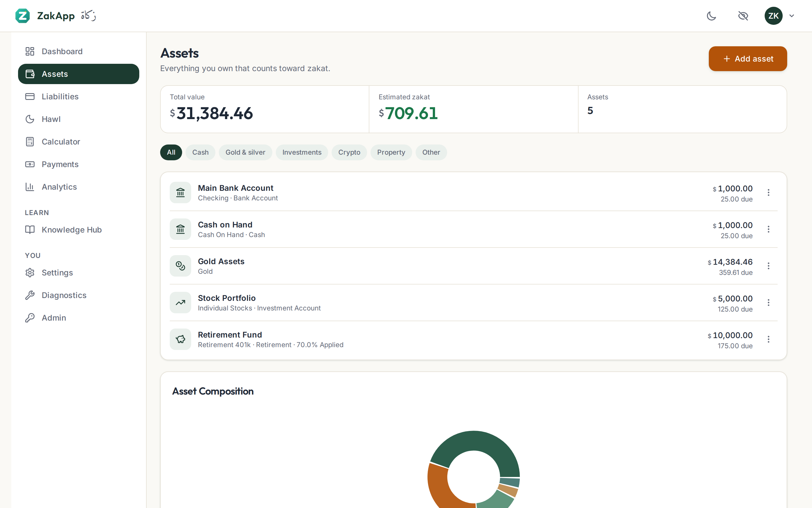Click the ZakApp logo icon
Screen dimensions: 812x508
(23, 16)
